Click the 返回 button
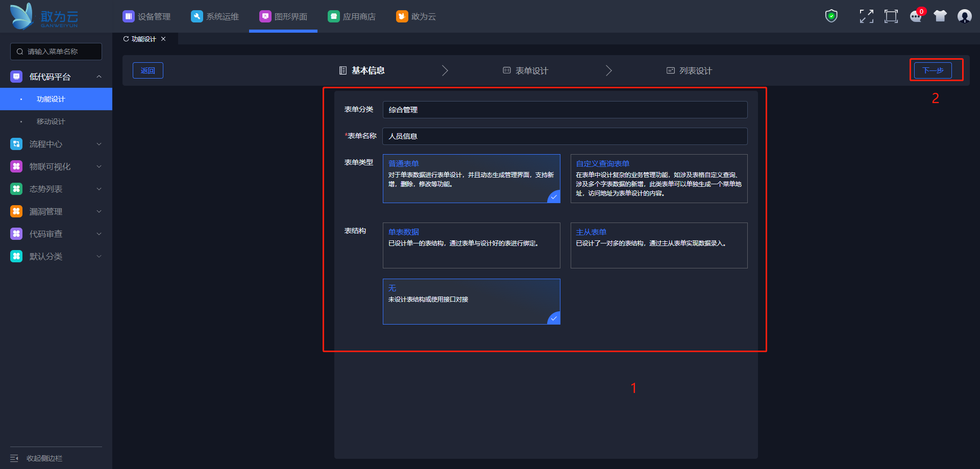 148,70
